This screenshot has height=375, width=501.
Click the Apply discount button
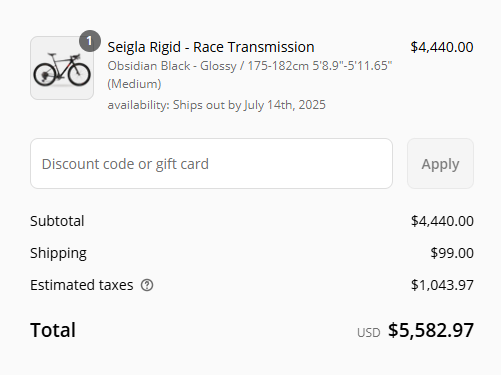(x=440, y=164)
